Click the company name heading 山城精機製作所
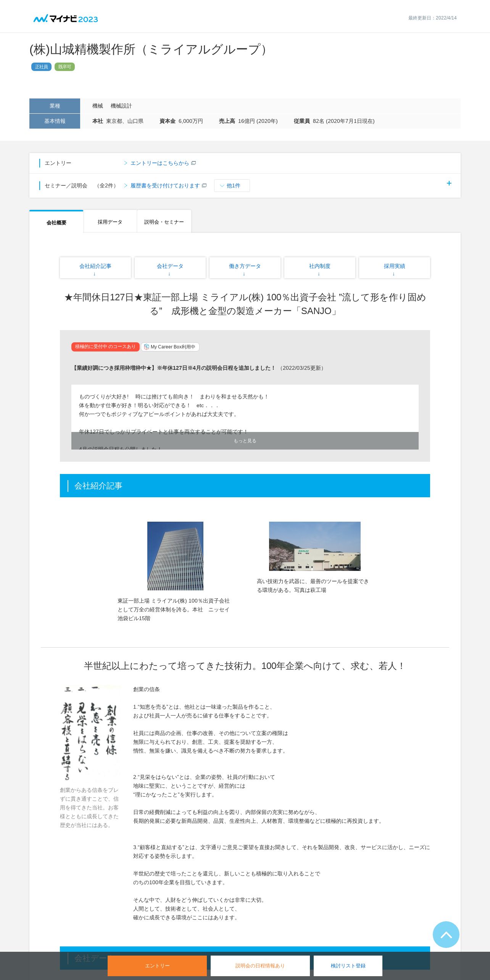Image resolution: width=490 pixels, height=980 pixels. [150, 50]
